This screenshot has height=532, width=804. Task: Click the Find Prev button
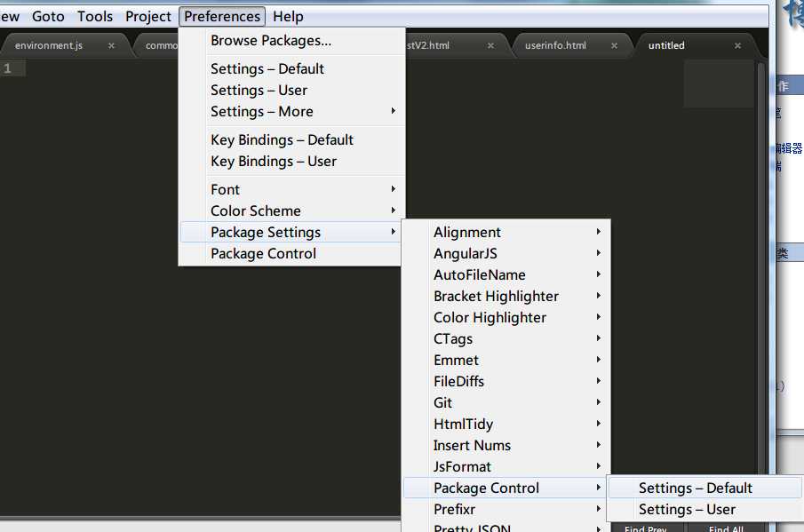646,528
